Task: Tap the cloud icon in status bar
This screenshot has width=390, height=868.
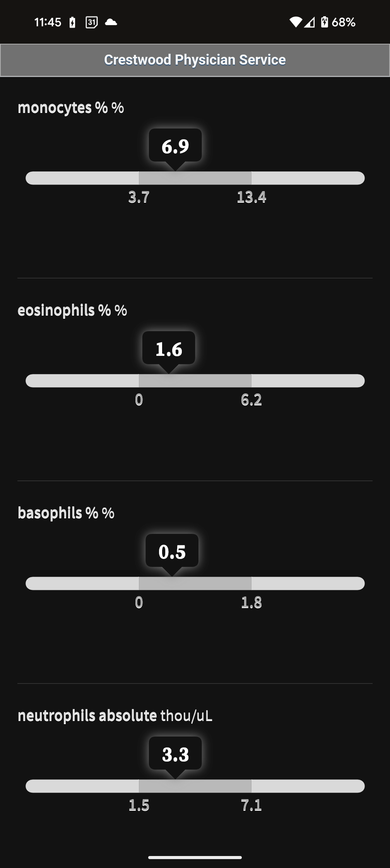Action: click(x=111, y=22)
